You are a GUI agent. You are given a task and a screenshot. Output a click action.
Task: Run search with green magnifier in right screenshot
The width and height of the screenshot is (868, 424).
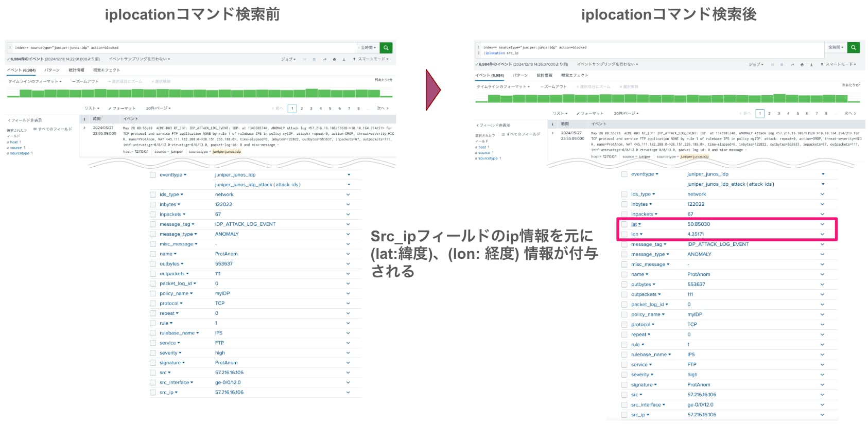pyautogui.click(x=854, y=47)
